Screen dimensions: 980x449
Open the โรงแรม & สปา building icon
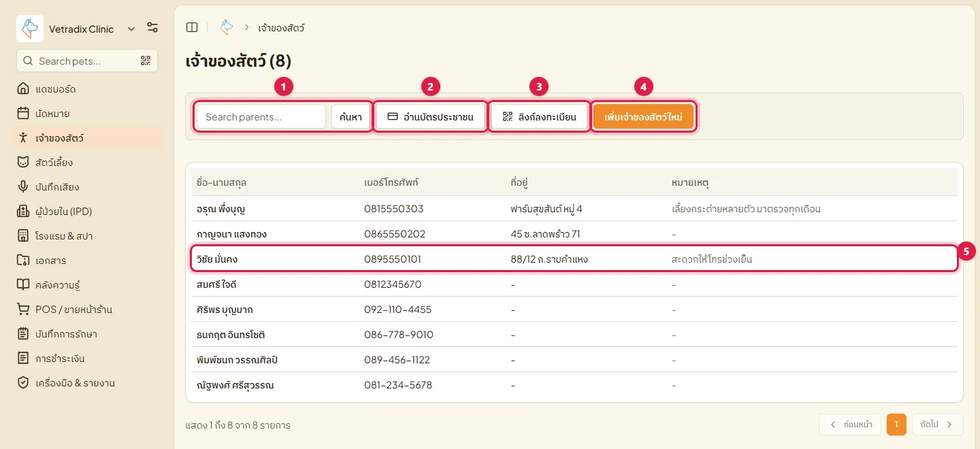pos(23,236)
